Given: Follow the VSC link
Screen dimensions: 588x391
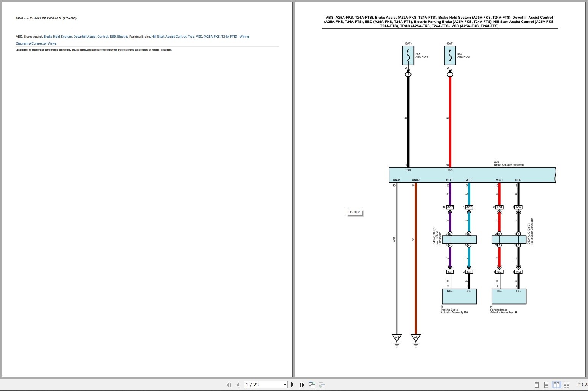Looking at the screenshot, I should [199, 37].
